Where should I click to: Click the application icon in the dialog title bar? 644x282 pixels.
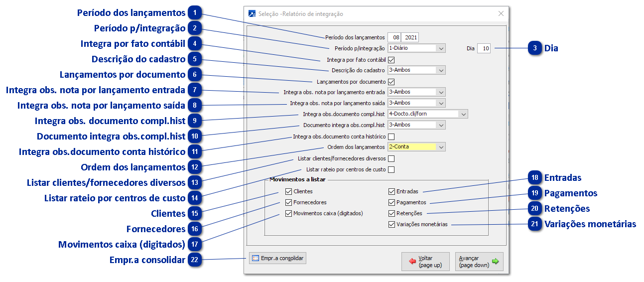click(x=252, y=14)
